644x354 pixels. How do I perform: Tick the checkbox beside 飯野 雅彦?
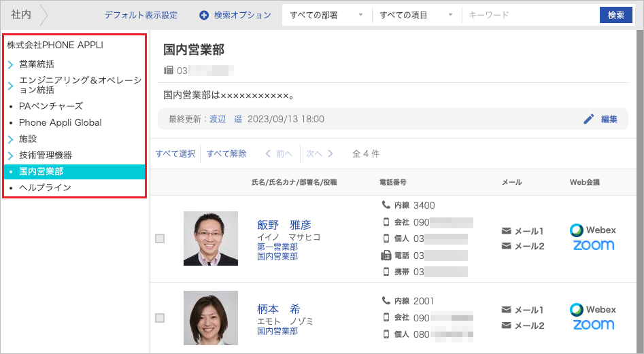(160, 238)
